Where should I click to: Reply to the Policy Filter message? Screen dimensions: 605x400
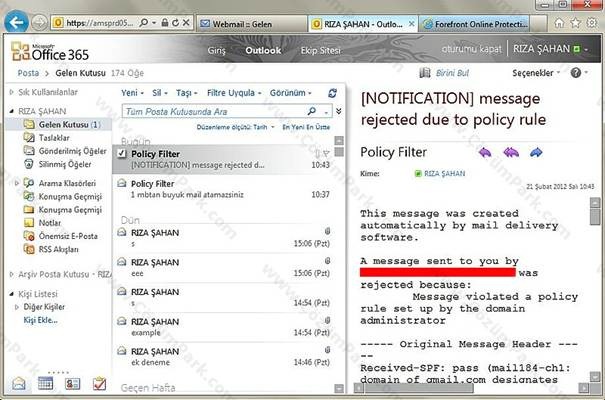[x=485, y=153]
